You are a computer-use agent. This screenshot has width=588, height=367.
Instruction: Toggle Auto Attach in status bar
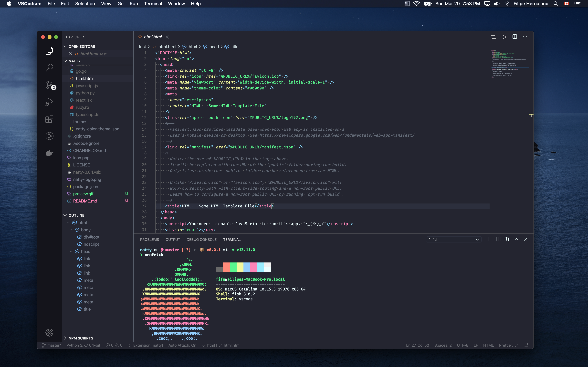click(182, 345)
